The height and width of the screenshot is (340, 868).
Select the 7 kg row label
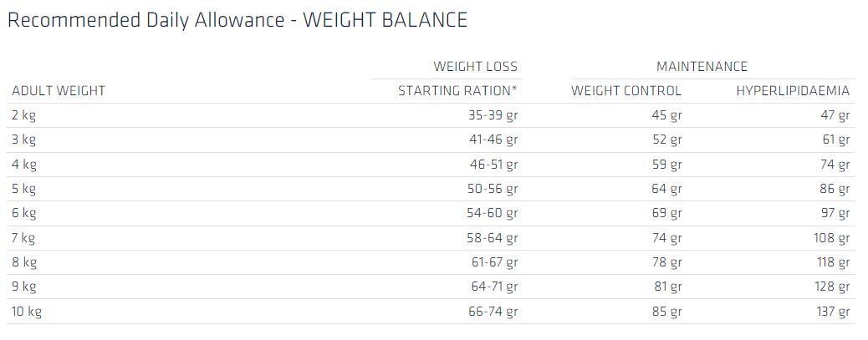24,238
